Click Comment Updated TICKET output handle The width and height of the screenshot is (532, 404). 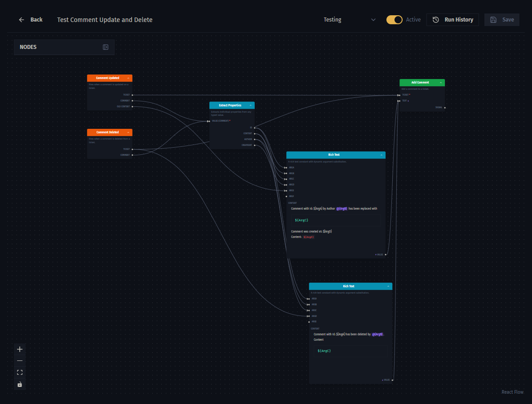132,95
